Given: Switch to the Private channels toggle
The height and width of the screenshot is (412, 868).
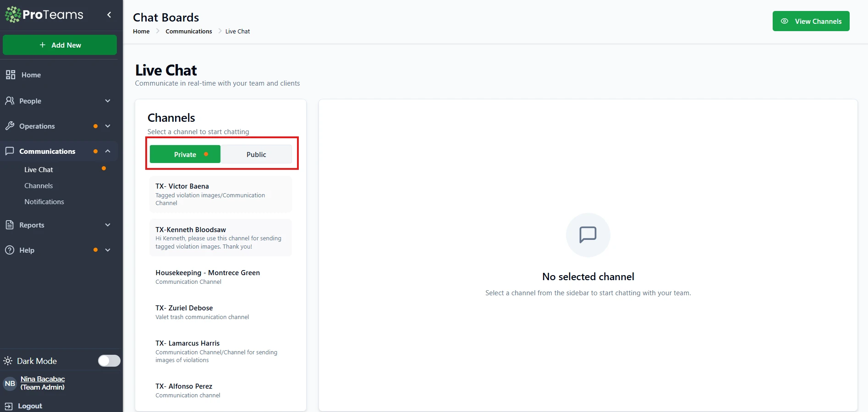Looking at the screenshot, I should pyautogui.click(x=185, y=154).
